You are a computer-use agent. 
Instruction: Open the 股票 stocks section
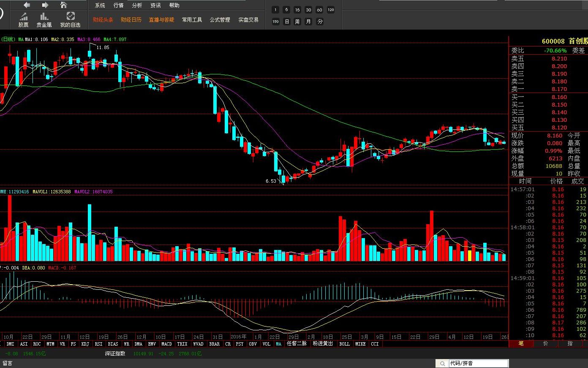(24, 20)
